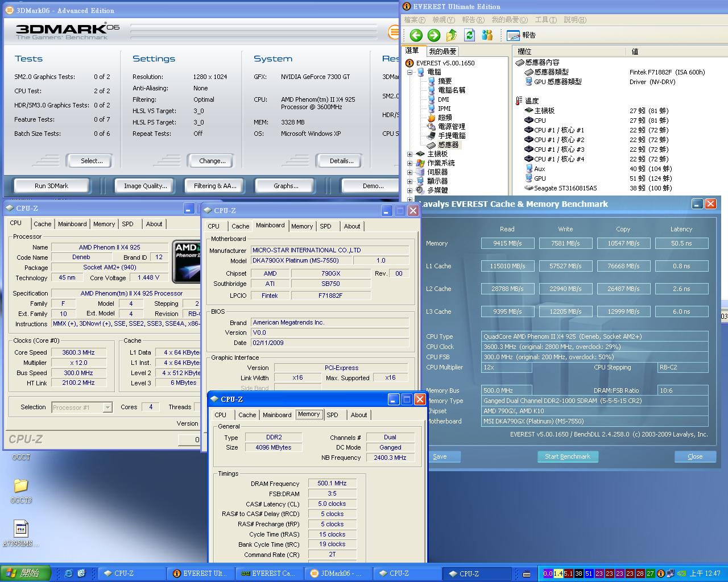Click Start Benchmark in EVEREST benchmark

point(568,456)
